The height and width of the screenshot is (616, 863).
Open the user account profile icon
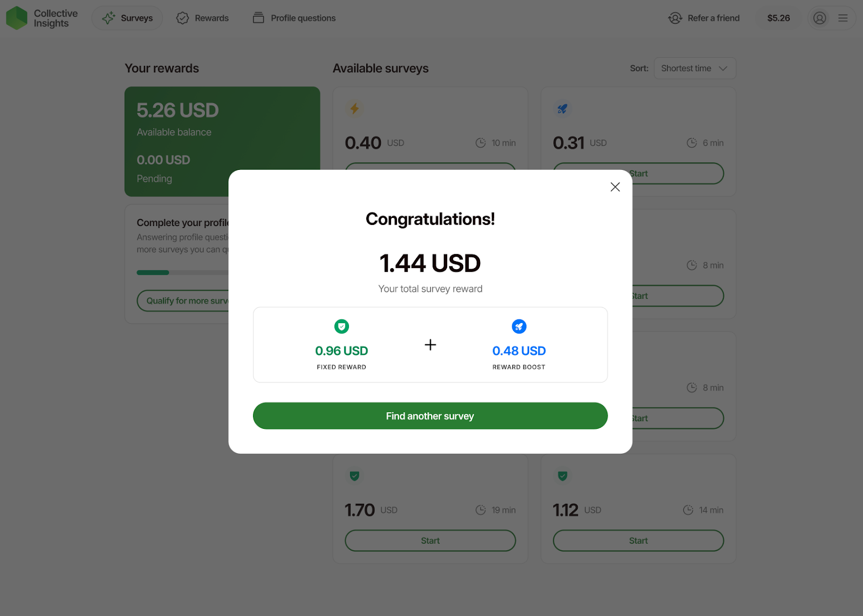(x=819, y=18)
